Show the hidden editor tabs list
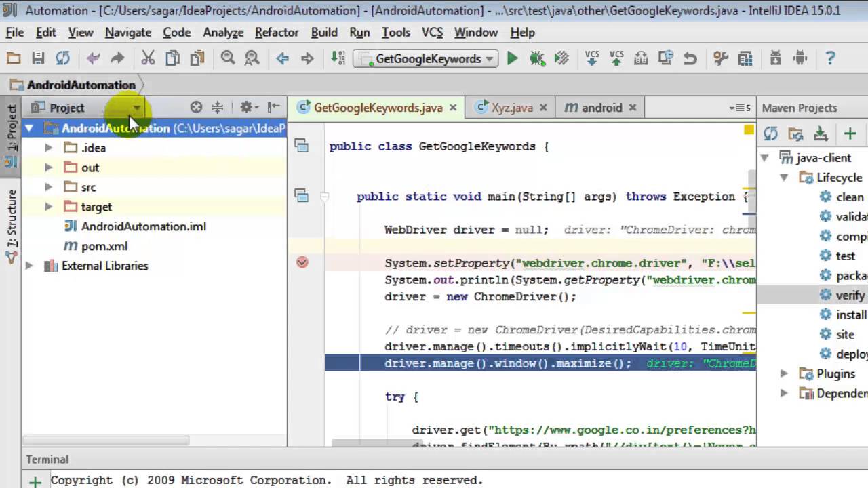The image size is (868, 488). coord(741,108)
